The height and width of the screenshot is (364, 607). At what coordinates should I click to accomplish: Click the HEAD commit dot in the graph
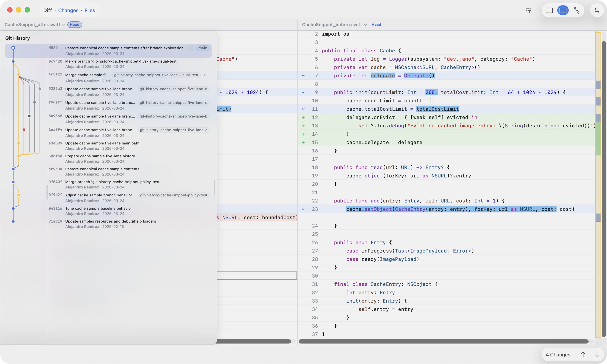pyautogui.click(x=13, y=48)
